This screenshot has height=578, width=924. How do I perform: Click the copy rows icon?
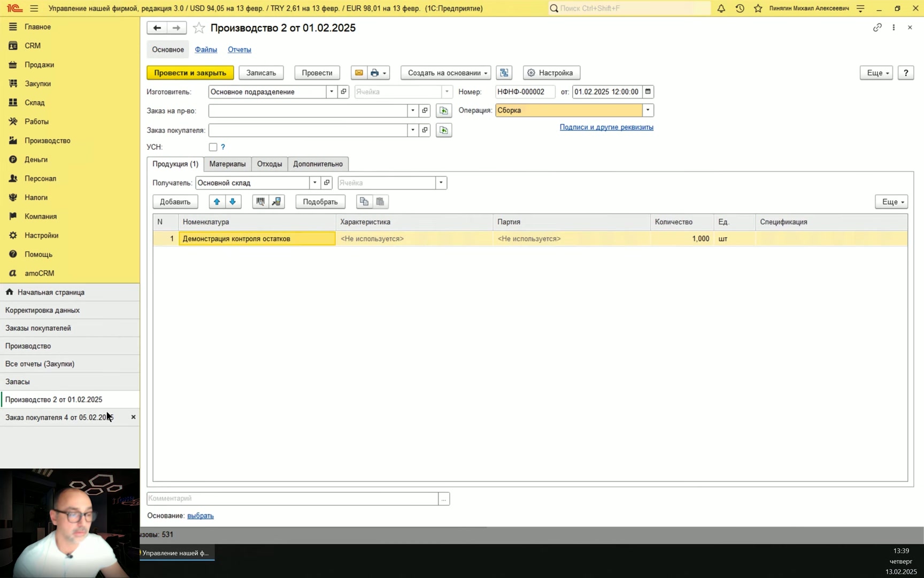pos(364,202)
